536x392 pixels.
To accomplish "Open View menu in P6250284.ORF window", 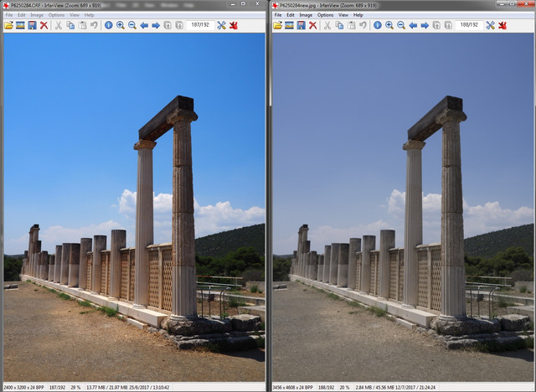I will [x=75, y=15].
